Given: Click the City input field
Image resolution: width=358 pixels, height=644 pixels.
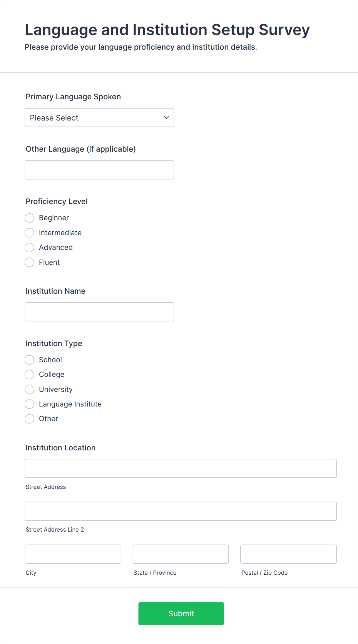Looking at the screenshot, I should tap(73, 554).
